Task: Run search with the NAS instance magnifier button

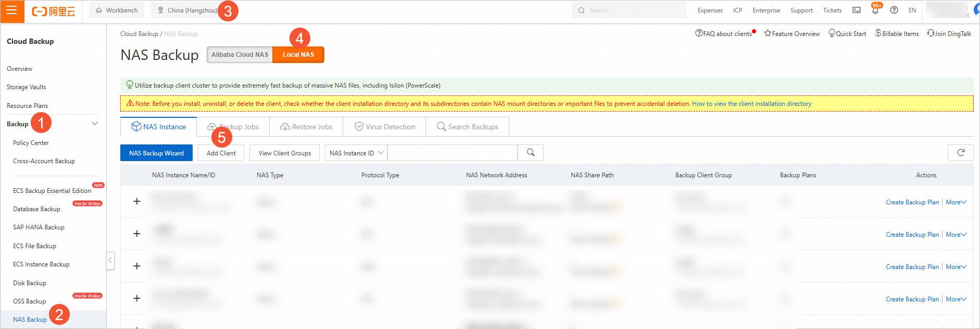Action: [x=531, y=153]
